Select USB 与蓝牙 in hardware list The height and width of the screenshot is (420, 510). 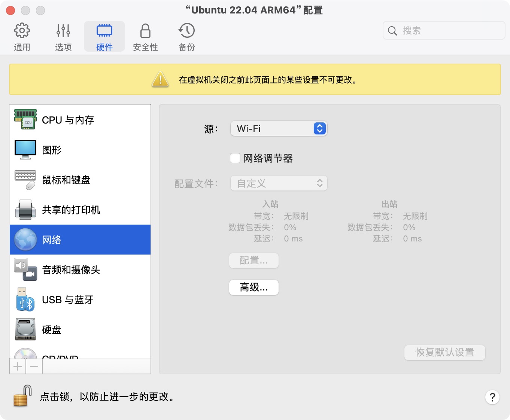tap(80, 299)
